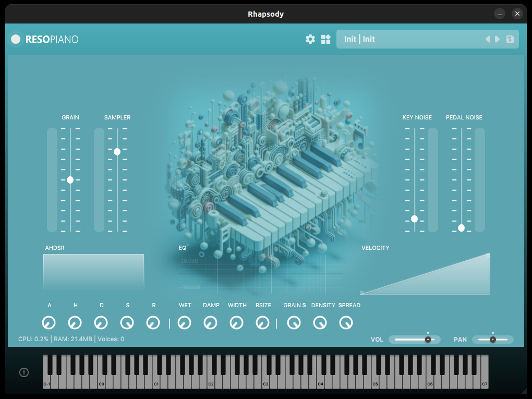The height and width of the screenshot is (399, 532).
Task: Click the CPU: 0.2% status text
Action: [33, 339]
